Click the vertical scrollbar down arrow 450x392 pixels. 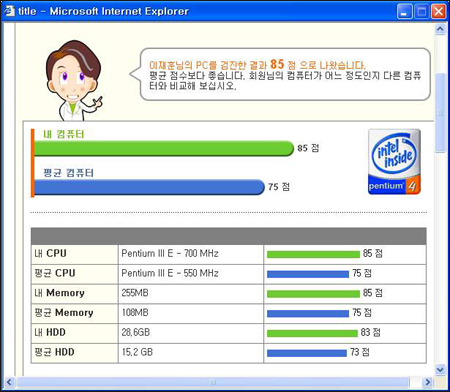pyautogui.click(x=440, y=370)
